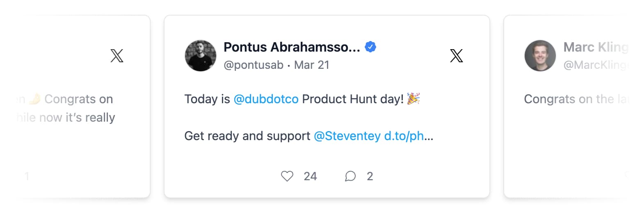The height and width of the screenshot is (213, 644).
Task: Click the blue verified badge next to Pontus
Action: (x=370, y=47)
